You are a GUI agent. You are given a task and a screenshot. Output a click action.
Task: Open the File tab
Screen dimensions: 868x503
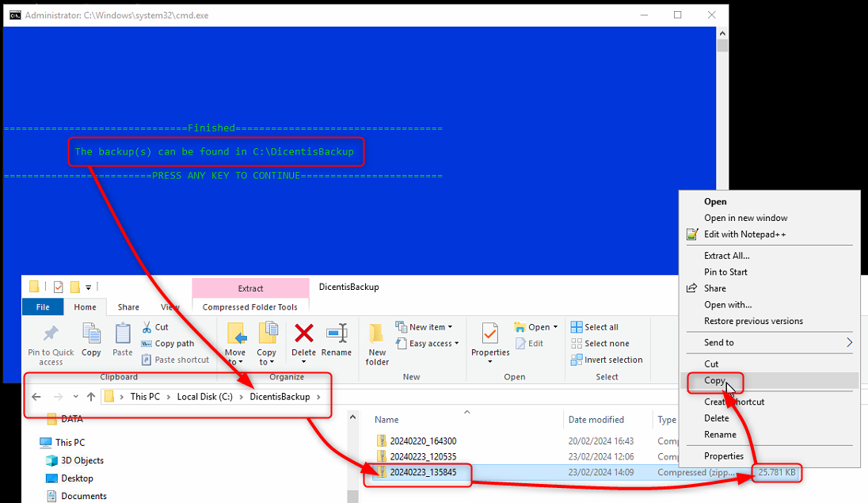(x=44, y=307)
